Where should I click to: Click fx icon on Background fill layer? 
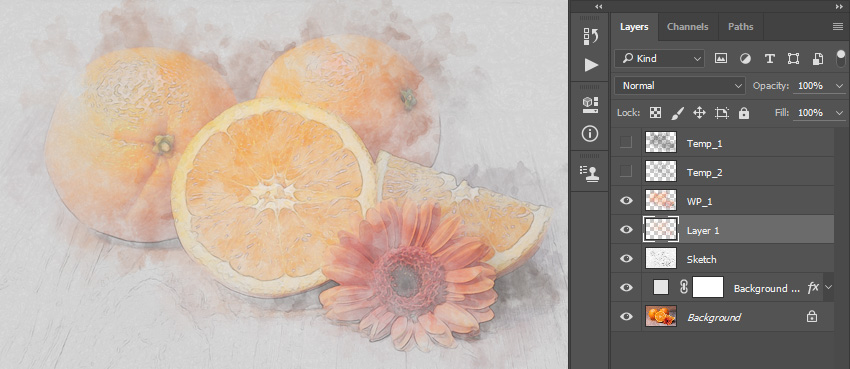coord(813,288)
